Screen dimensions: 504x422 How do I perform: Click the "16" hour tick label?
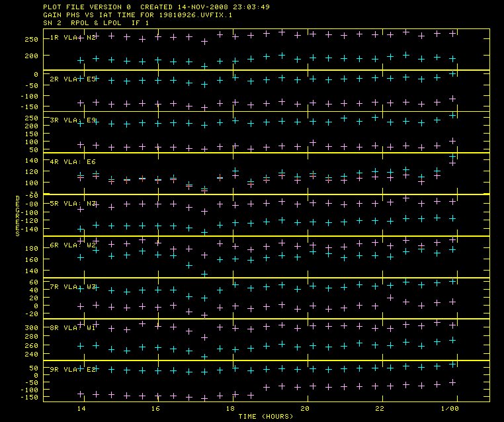156,409
